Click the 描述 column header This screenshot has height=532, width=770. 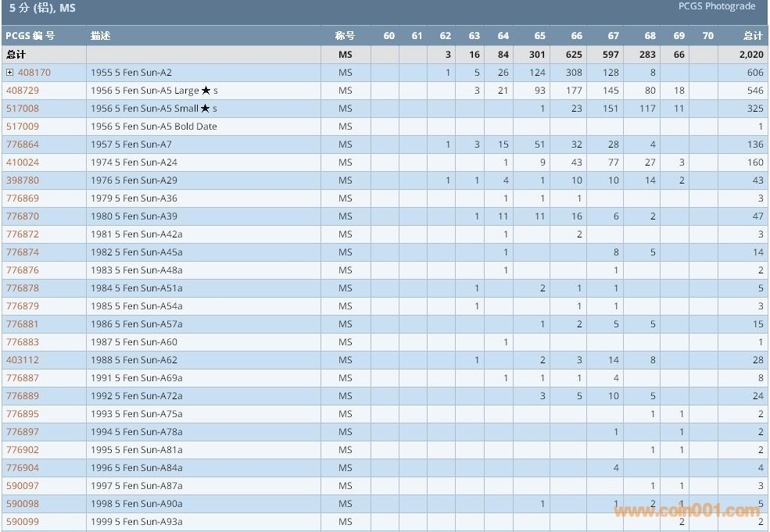pos(100,36)
